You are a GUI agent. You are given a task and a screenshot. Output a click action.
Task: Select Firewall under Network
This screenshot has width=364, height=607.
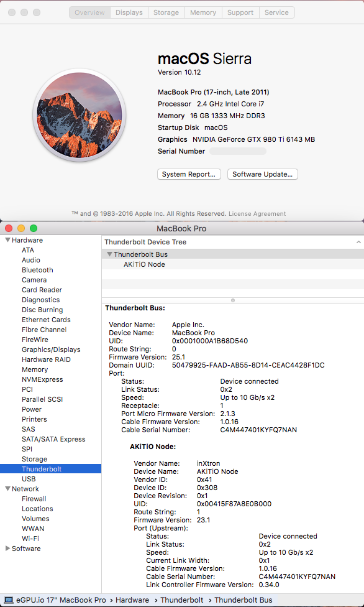(x=34, y=499)
